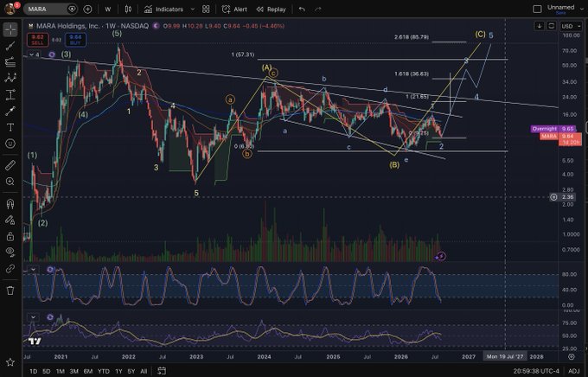Toggle stay-in-drawing-mode pencil lock
Screen dimensions: 588x377
point(10,220)
